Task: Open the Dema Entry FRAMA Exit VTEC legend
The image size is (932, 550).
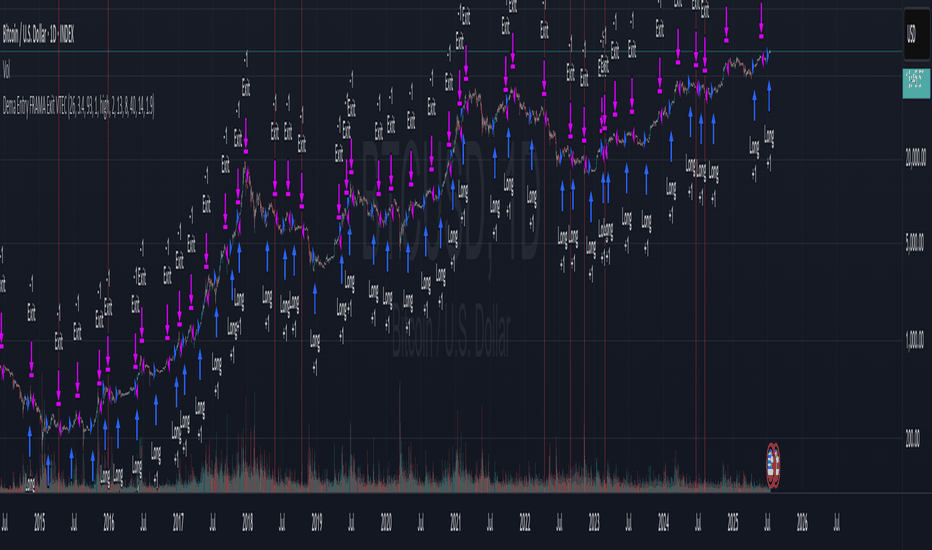Action: click(x=78, y=106)
